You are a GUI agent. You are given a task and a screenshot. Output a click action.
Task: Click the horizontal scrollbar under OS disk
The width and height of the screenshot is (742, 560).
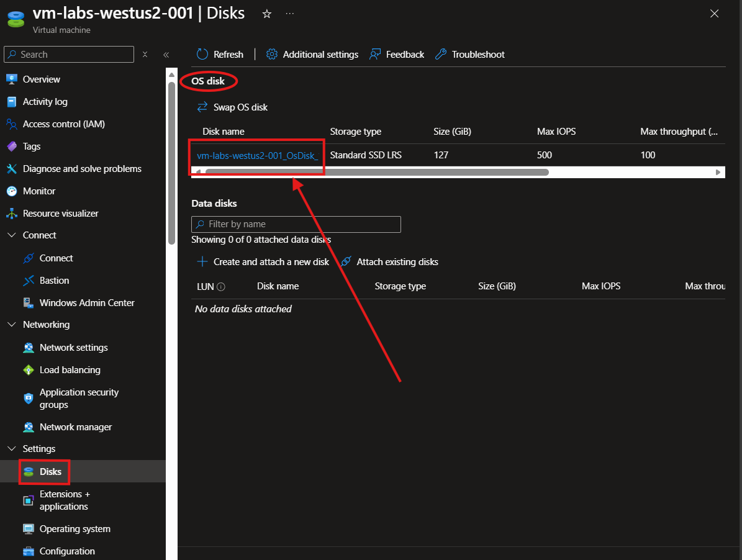pyautogui.click(x=376, y=172)
